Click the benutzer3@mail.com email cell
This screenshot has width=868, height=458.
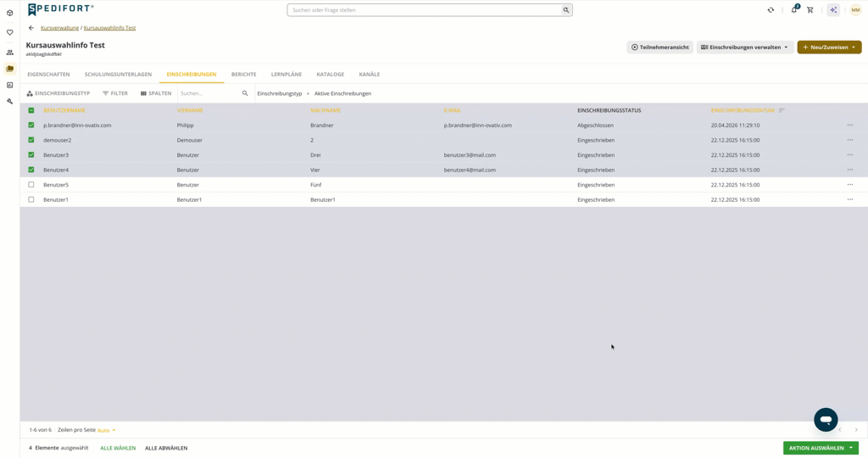click(x=470, y=155)
